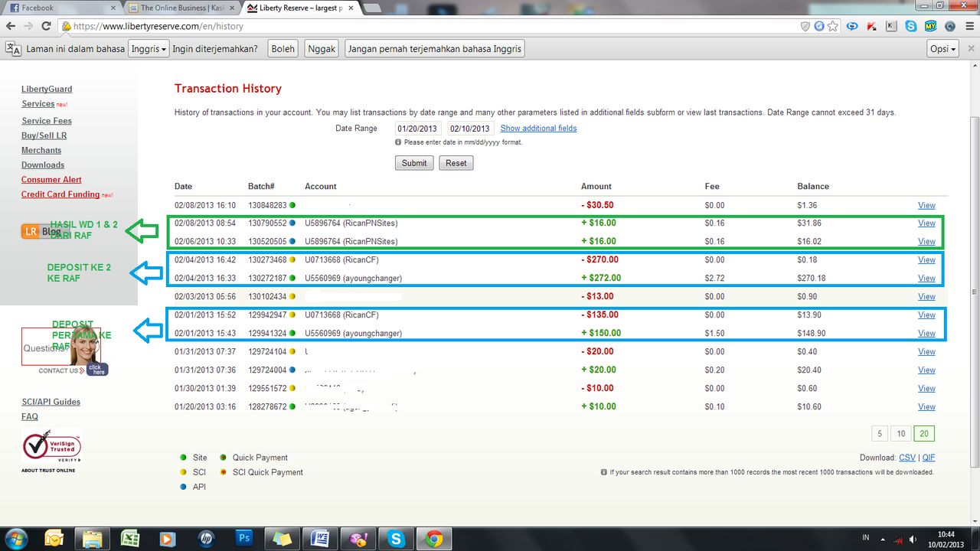This screenshot has width=980, height=551.
Task: Click the Kaspersky extension icon
Action: [x=871, y=26]
